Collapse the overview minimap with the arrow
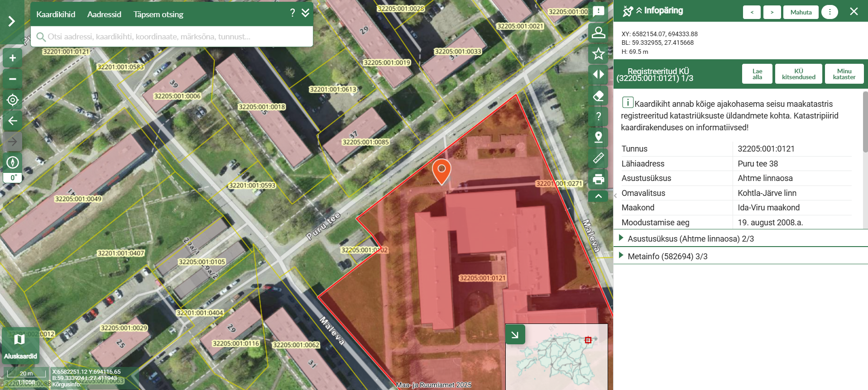The width and height of the screenshot is (868, 390). point(515,335)
